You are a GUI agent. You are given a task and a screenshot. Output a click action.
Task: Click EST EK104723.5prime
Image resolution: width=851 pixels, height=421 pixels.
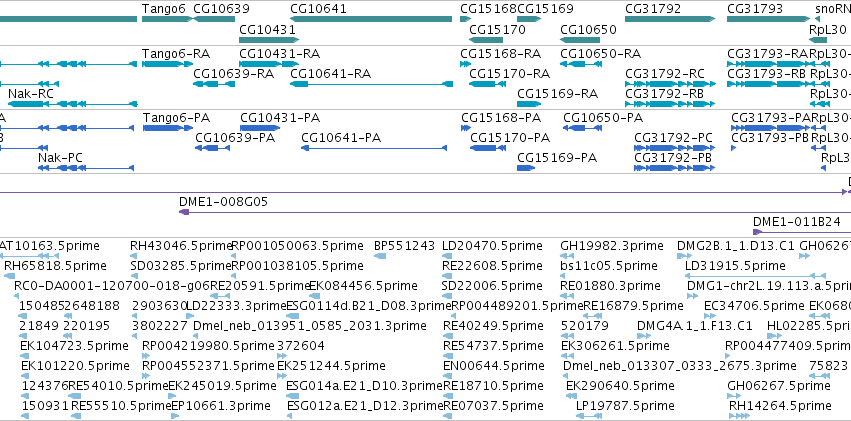[74, 346]
